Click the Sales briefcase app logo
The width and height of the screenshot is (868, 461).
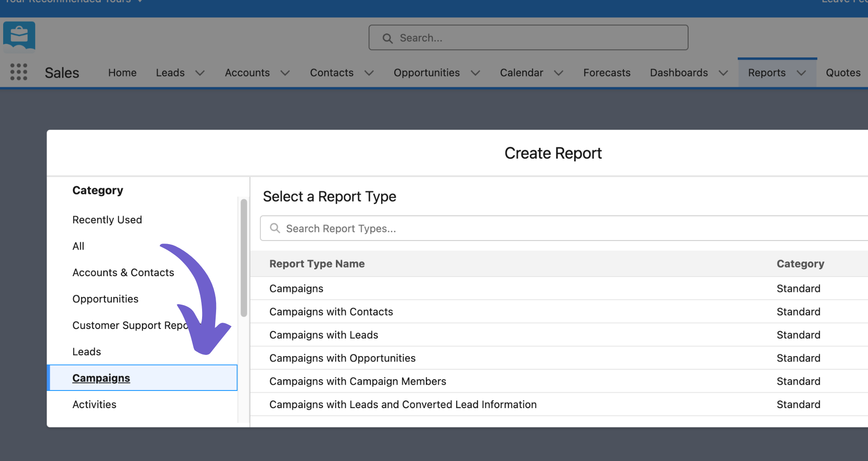19,36
